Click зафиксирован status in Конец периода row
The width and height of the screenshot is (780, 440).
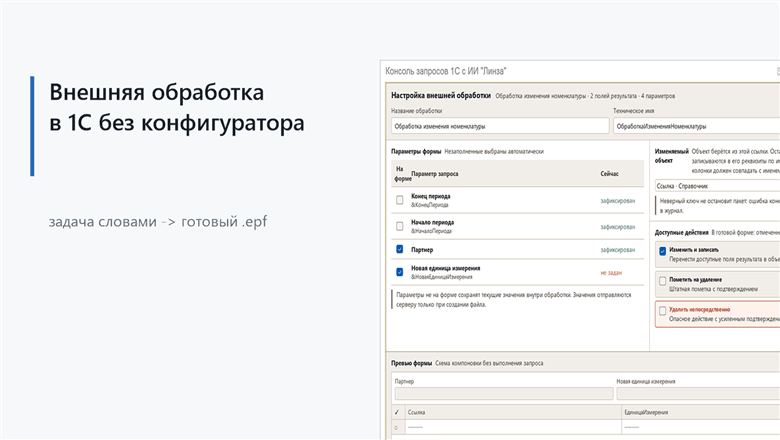click(617, 201)
